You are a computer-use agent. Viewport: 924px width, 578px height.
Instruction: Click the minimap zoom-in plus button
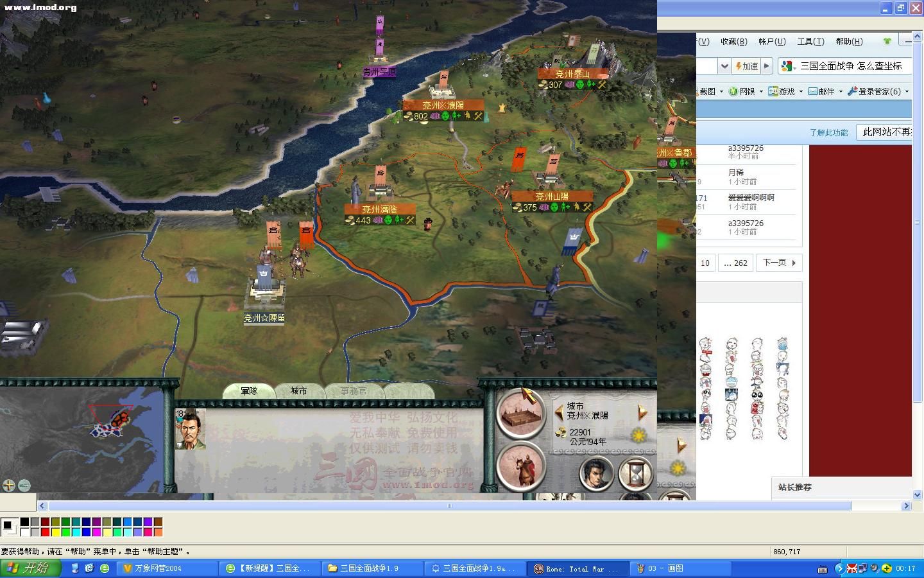pos(9,486)
